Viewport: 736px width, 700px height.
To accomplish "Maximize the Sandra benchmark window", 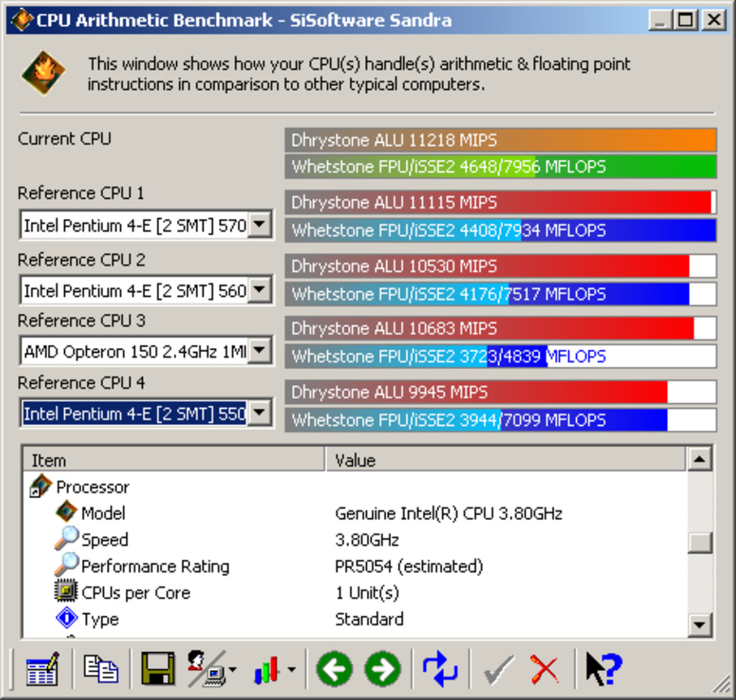I will pos(685,20).
